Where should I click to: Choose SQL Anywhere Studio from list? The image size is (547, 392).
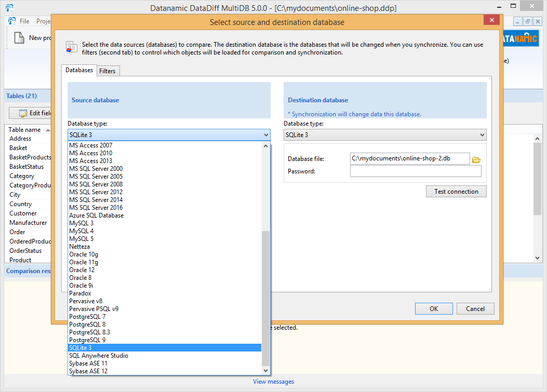(165, 355)
